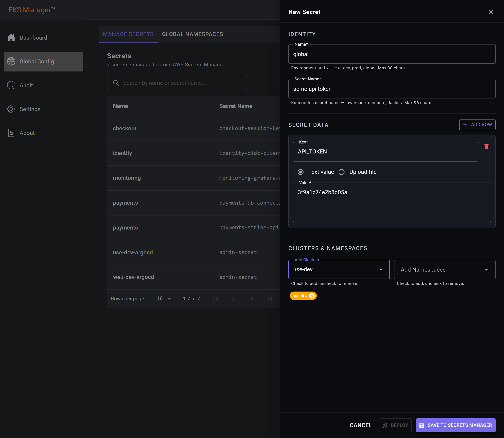
Task: Click the Deploy rocket icon
Action: coord(385,425)
